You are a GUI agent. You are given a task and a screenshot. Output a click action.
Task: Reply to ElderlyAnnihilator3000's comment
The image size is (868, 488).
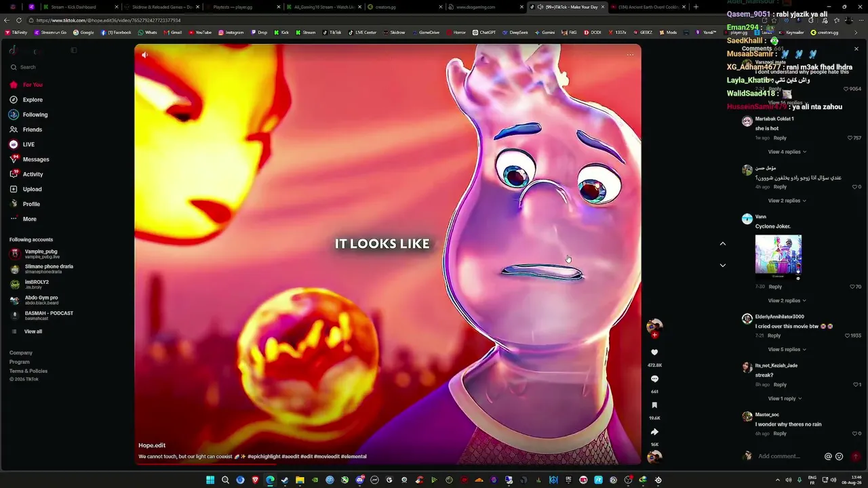click(774, 335)
